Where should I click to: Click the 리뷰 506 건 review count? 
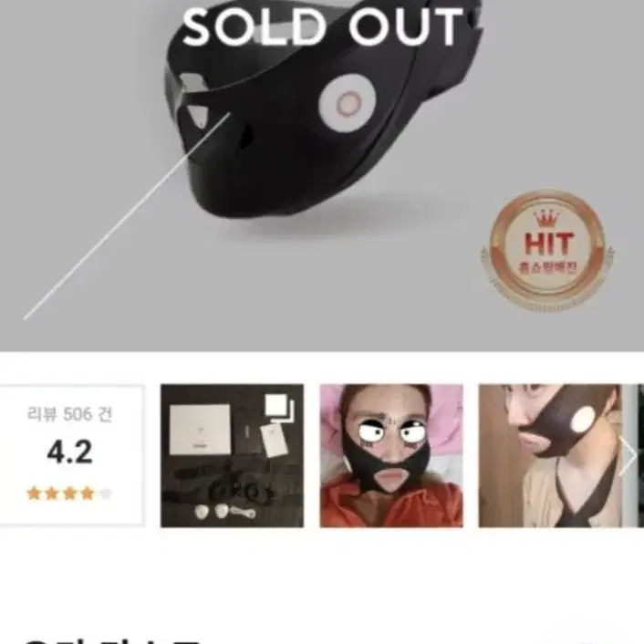coord(69,414)
